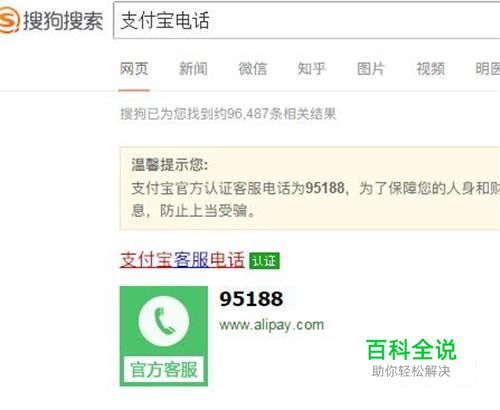Screen dimensions: 500x410
Task: Switch to the 知乎 tab
Action: point(312,69)
